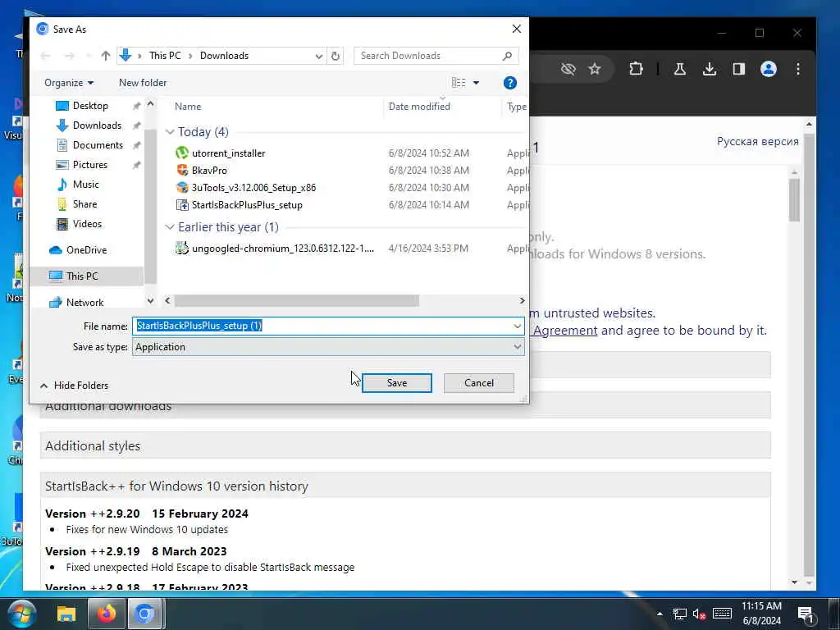Sort by the Name column header

[x=188, y=107]
